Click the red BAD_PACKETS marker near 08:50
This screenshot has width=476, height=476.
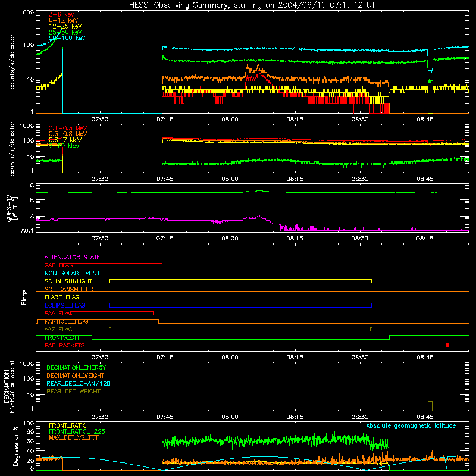[447, 345]
